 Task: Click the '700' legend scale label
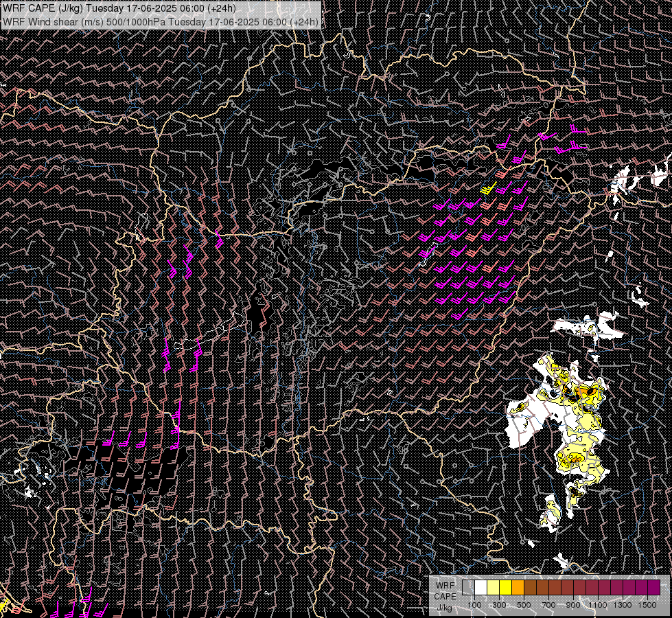tap(548, 605)
